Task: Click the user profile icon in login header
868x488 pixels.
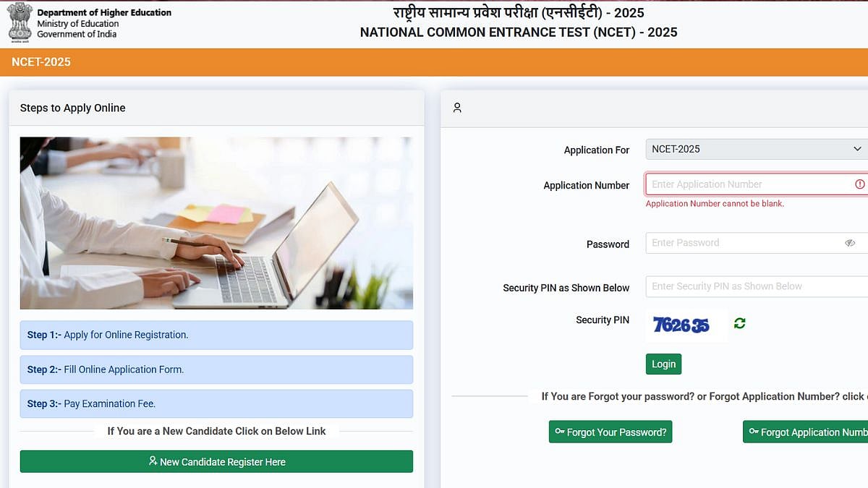Action: (x=457, y=108)
